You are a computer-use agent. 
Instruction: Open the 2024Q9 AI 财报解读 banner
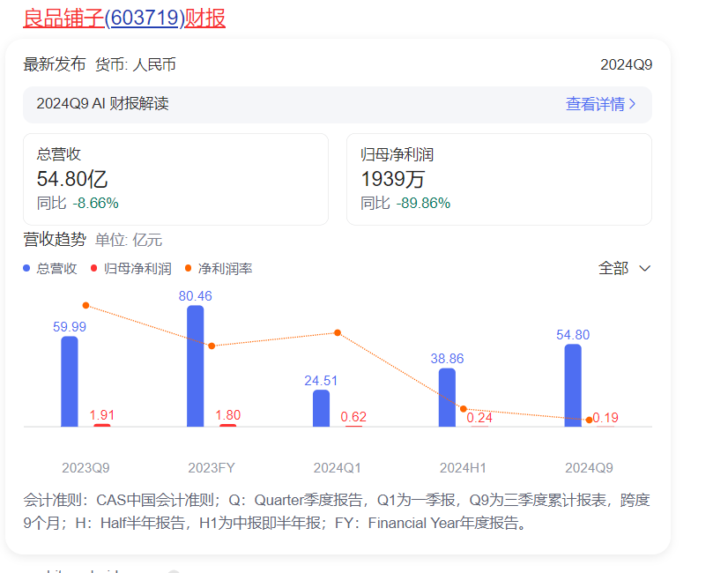click(x=338, y=105)
